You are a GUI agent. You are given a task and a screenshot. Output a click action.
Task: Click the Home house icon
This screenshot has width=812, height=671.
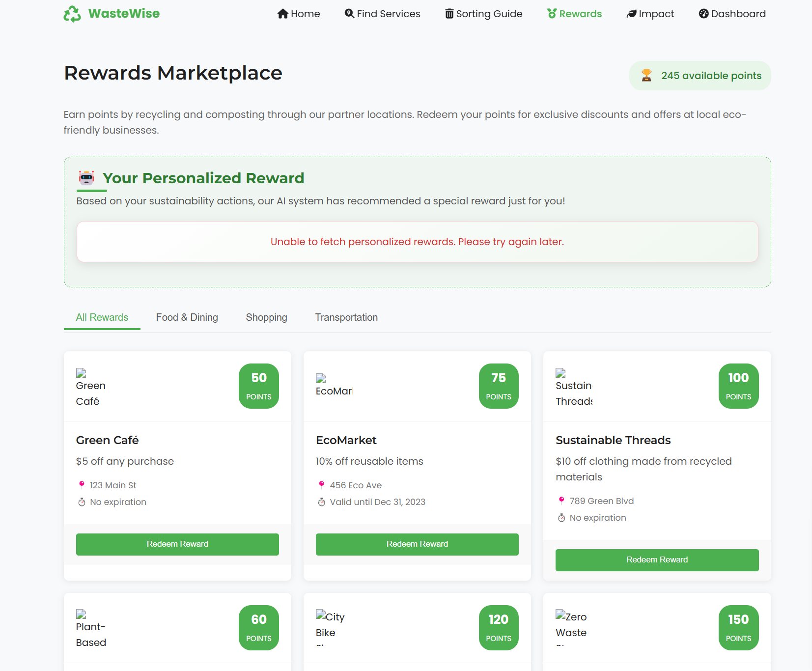282,14
